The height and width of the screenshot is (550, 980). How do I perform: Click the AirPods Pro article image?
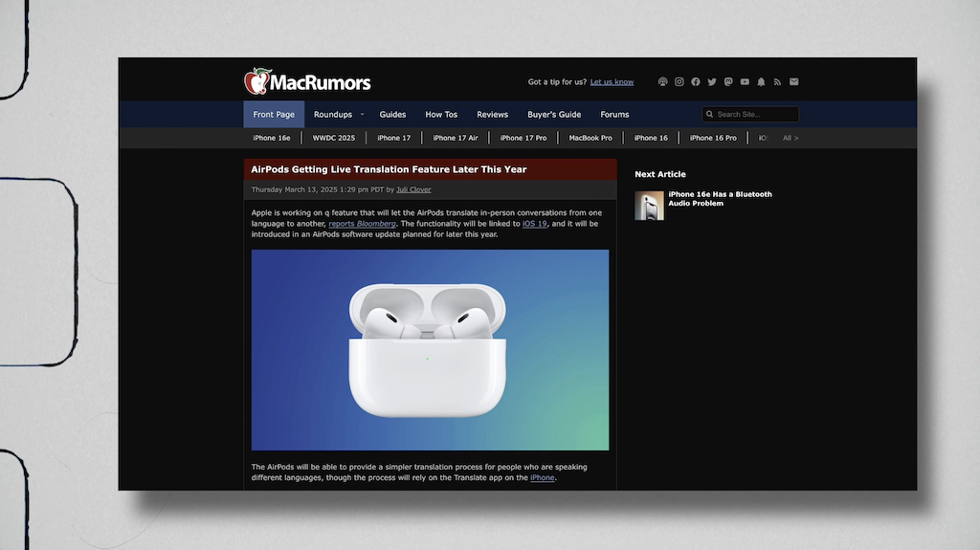430,350
